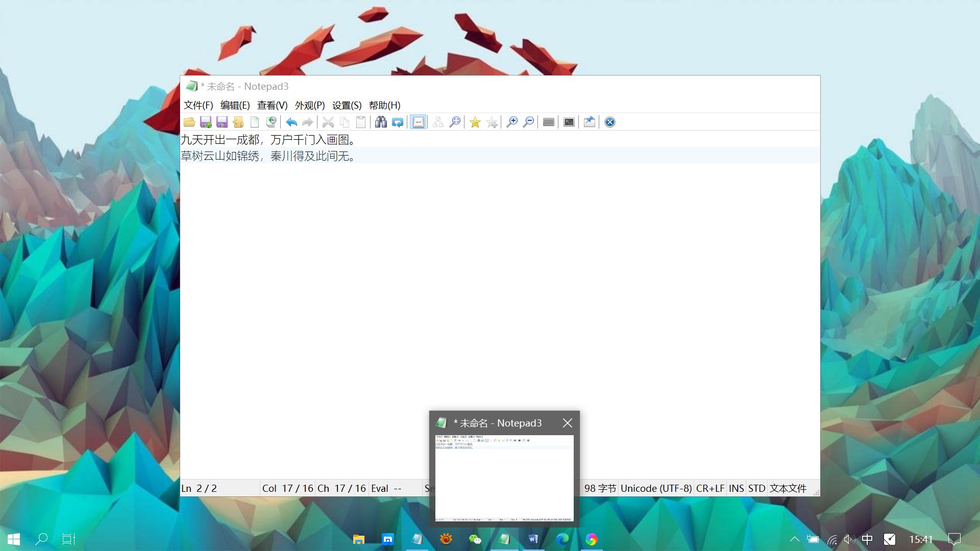Open the 文件(F) menu
The width and height of the screenshot is (980, 551).
198,105
